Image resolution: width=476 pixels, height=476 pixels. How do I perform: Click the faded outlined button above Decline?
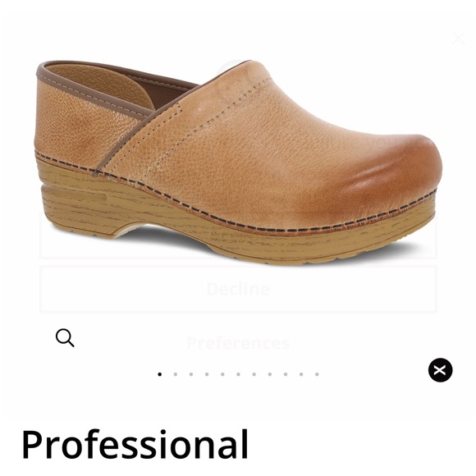(238, 236)
